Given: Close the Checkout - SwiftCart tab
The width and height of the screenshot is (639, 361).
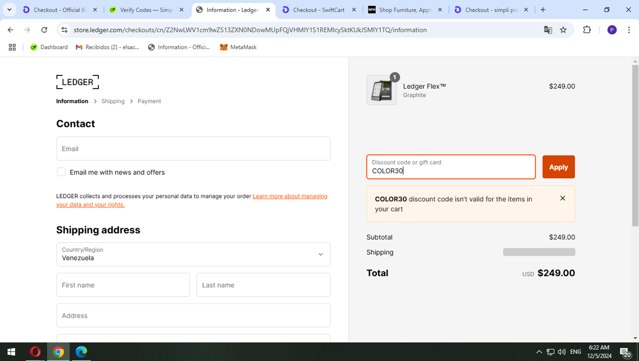Looking at the screenshot, I should (354, 10).
